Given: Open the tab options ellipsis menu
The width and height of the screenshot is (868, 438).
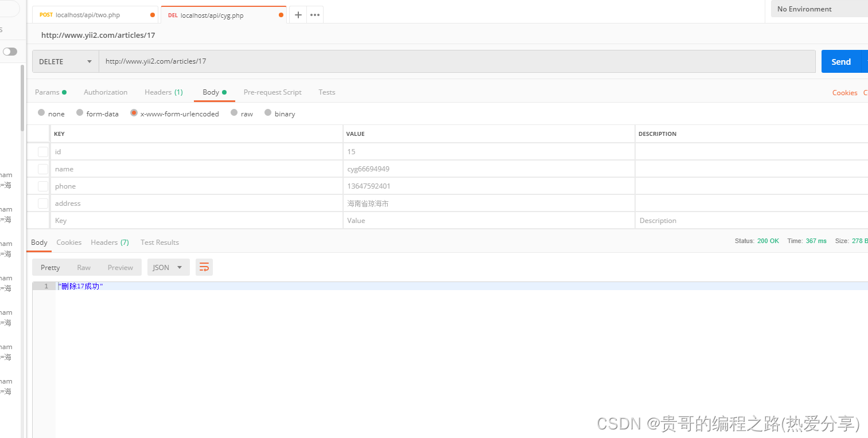Looking at the screenshot, I should [x=315, y=15].
